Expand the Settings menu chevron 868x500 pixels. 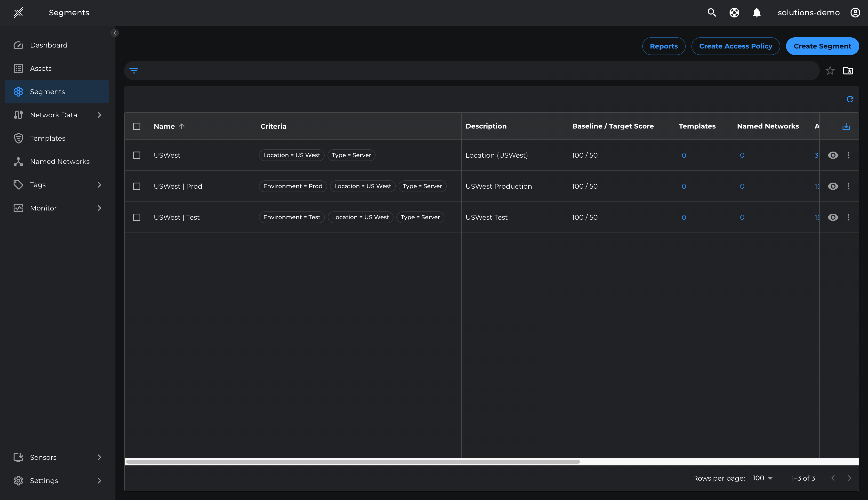point(99,480)
